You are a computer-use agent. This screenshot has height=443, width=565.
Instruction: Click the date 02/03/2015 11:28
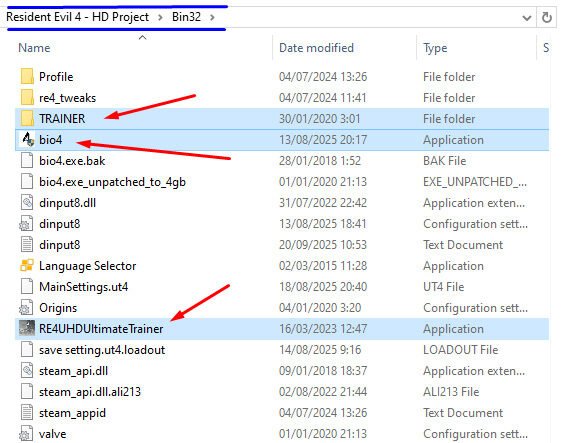tap(323, 266)
